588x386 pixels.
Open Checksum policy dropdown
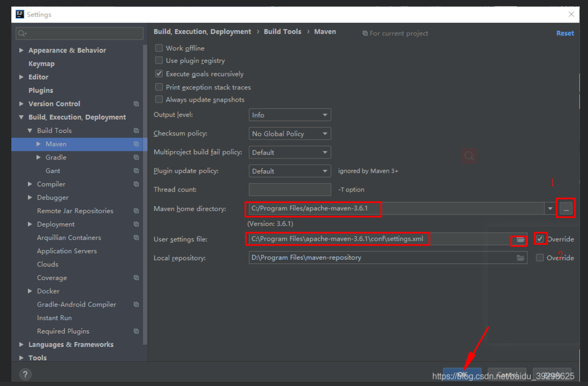[x=290, y=133]
